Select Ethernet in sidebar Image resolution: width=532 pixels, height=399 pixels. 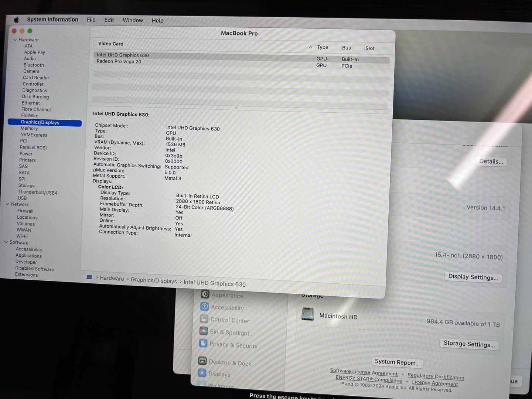(x=31, y=103)
